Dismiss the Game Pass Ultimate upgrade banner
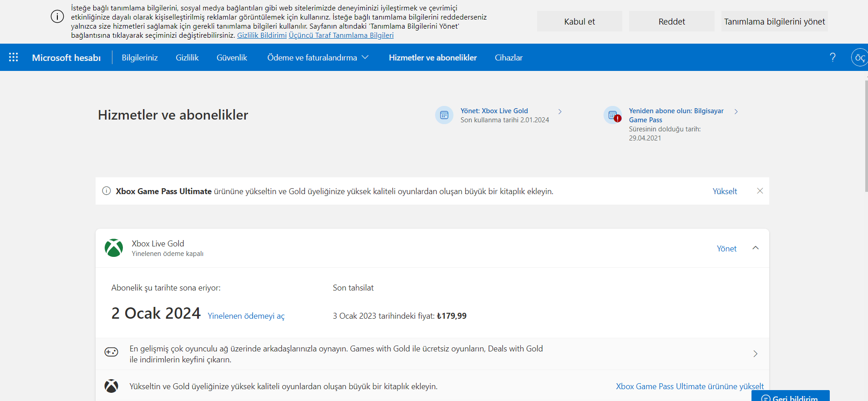868x401 pixels. (760, 191)
